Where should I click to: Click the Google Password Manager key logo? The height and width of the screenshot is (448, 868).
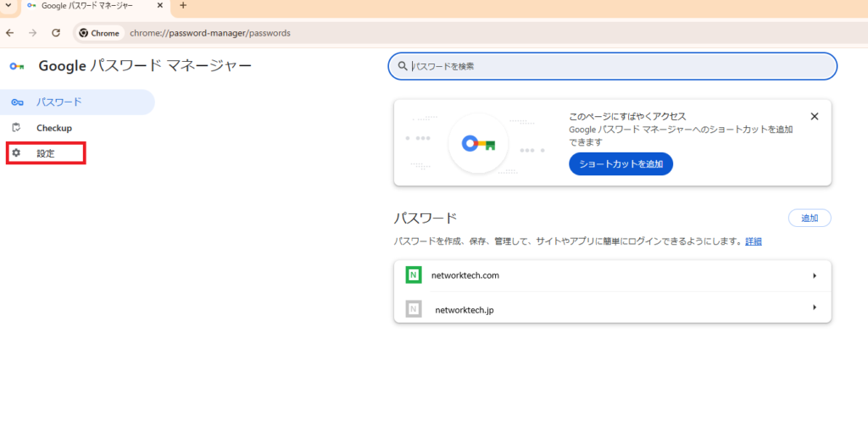pyautogui.click(x=17, y=66)
